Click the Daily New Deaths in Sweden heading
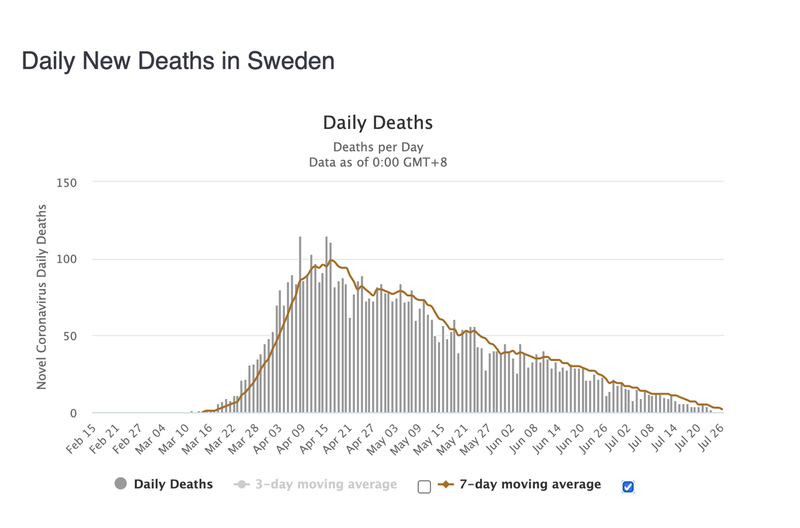 coord(178,61)
